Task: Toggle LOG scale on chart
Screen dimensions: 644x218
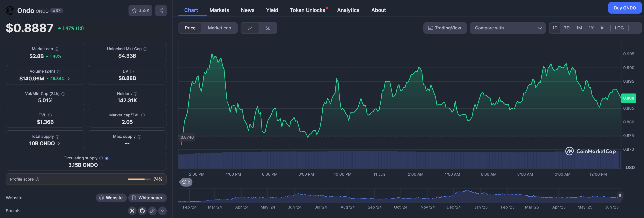Action: point(619,28)
